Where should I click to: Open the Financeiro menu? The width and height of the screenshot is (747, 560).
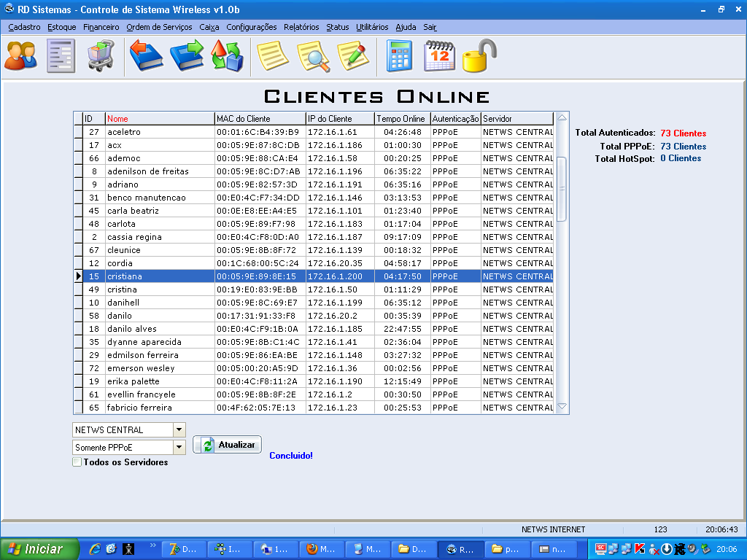pos(101,27)
